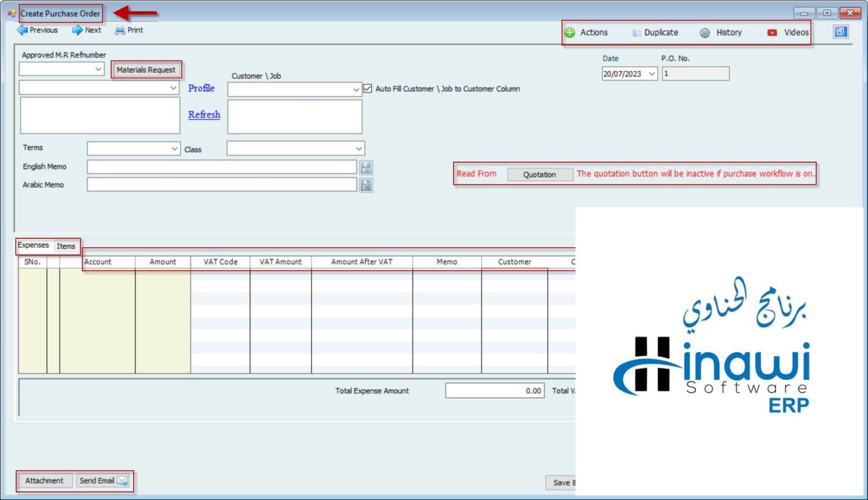This screenshot has width=868, height=500.
Task: Click the Refresh link
Action: coord(204,114)
